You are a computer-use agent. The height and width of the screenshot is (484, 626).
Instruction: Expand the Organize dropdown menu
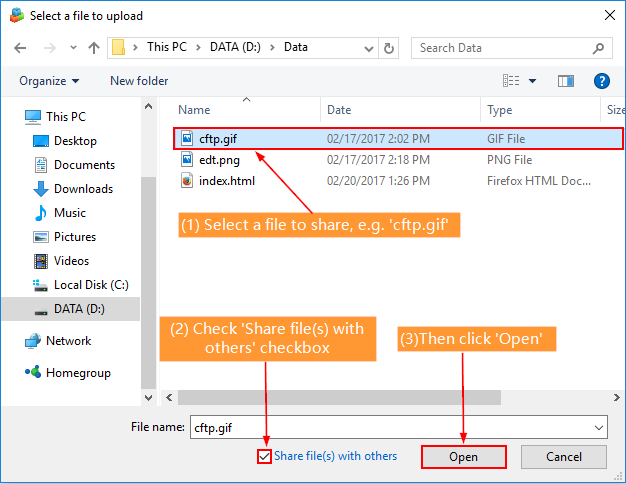48,81
